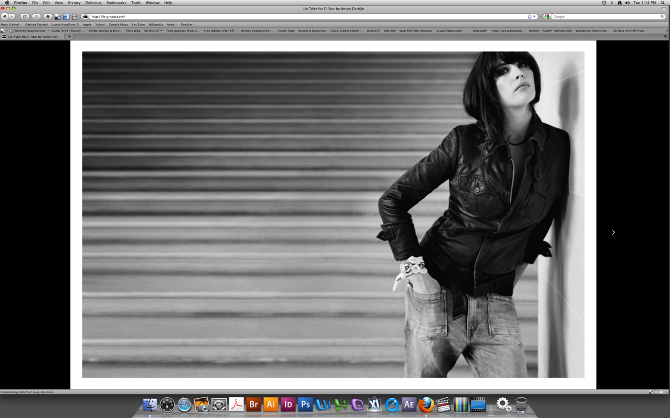
Task: Open a new tab with plus button
Action: click(69, 37)
